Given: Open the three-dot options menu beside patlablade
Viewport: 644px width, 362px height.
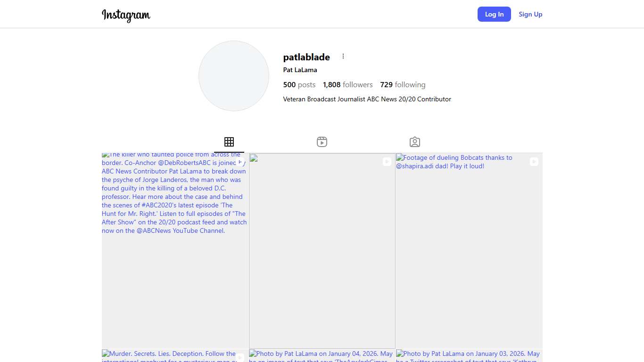Looking at the screenshot, I should click(x=343, y=57).
